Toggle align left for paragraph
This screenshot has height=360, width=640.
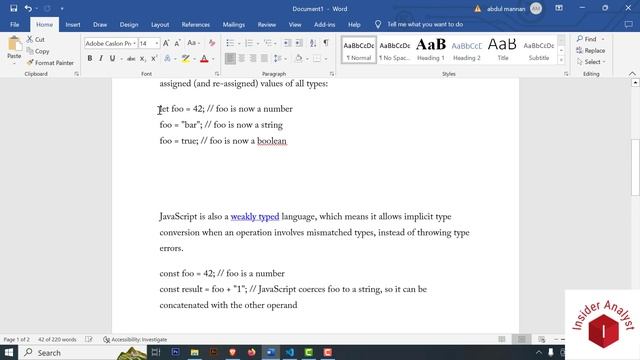point(230,59)
